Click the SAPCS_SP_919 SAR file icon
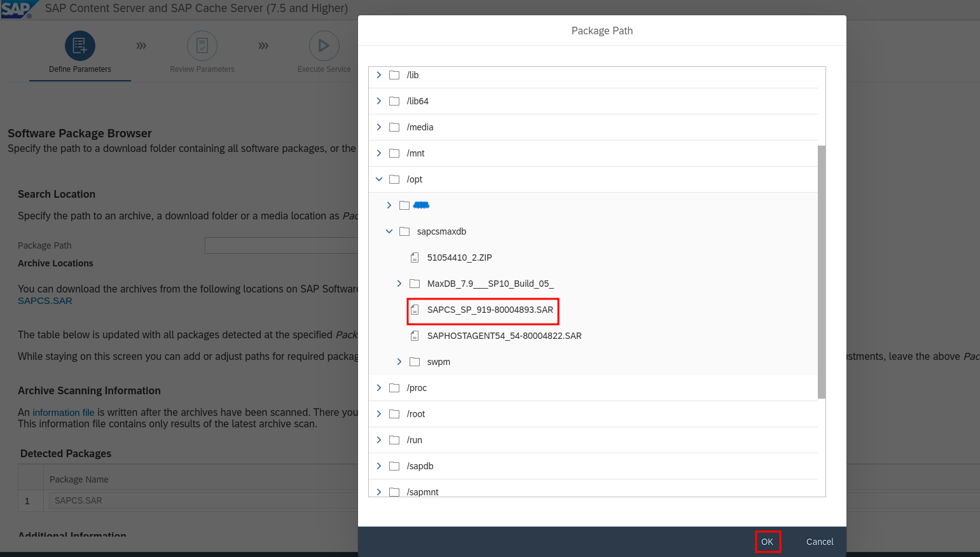This screenshot has width=980, height=557. (x=415, y=310)
